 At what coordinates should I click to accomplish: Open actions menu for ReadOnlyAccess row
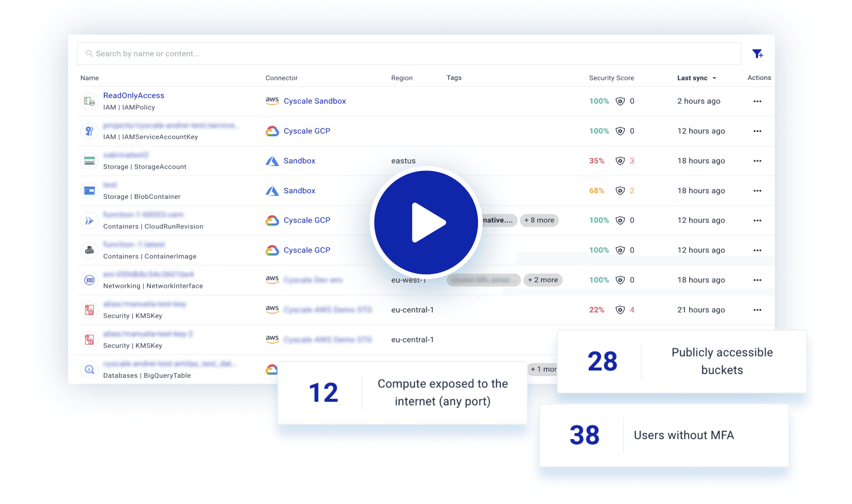pos(757,101)
